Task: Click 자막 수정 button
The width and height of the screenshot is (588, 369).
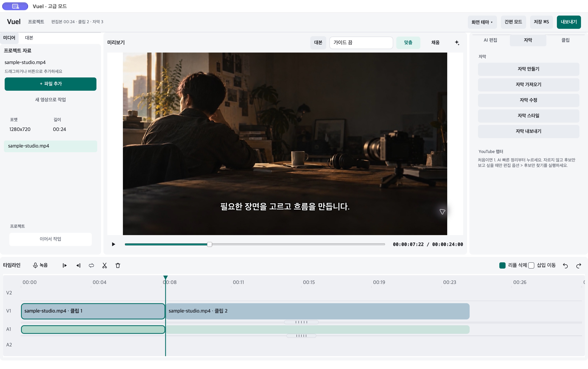Action: (x=528, y=100)
